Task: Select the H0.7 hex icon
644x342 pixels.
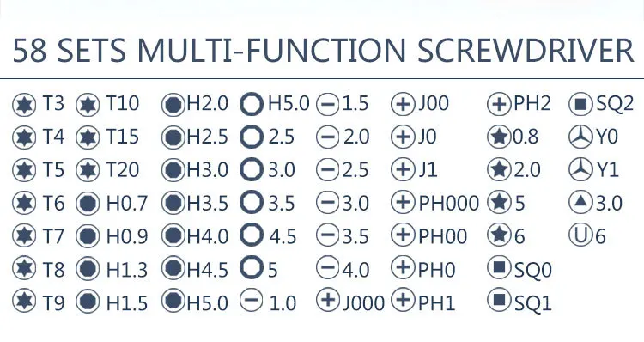Action: (88, 203)
